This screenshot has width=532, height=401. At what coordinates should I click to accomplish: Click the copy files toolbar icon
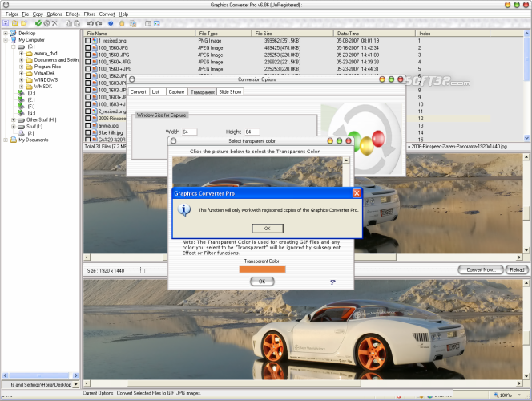(69, 23)
